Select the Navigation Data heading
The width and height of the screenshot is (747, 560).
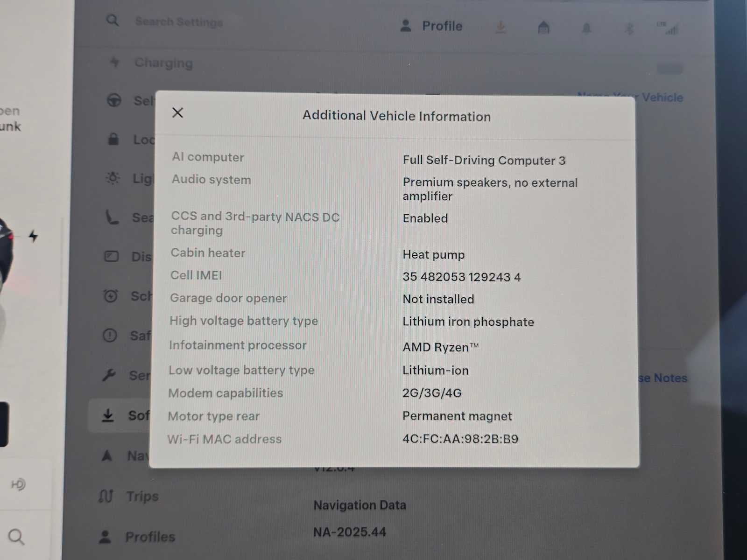point(360,505)
